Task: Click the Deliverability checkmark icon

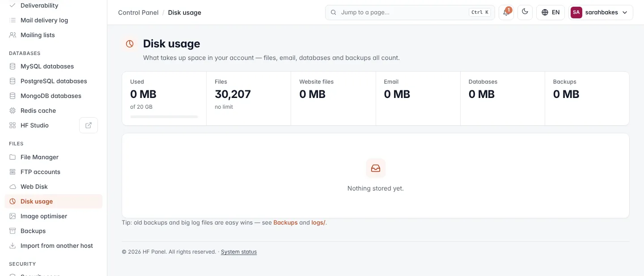Action: coord(13,5)
